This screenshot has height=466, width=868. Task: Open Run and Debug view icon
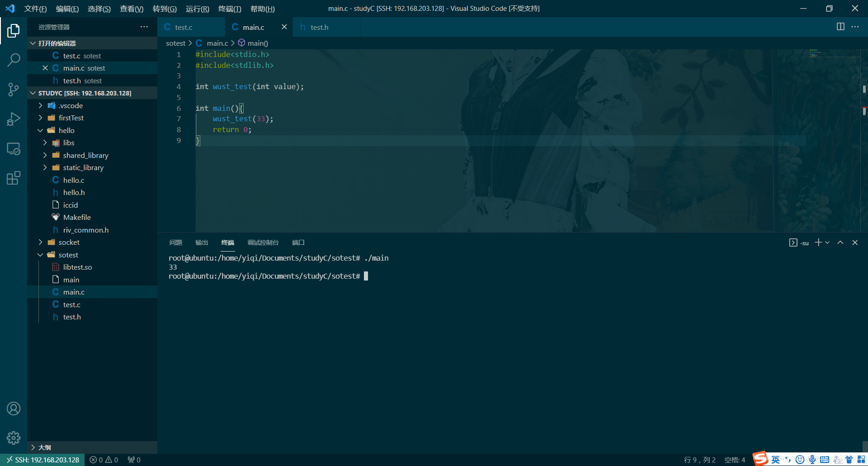[x=14, y=119]
